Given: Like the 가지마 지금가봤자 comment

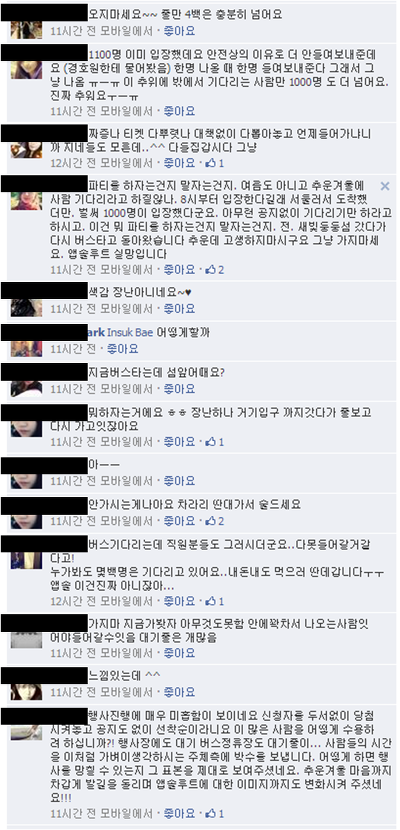Looking at the screenshot, I should point(179,652).
